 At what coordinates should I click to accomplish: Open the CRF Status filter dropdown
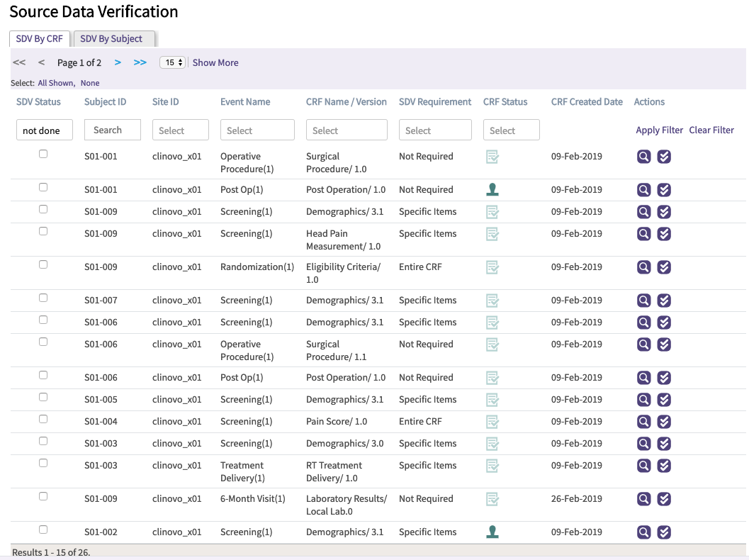click(511, 130)
